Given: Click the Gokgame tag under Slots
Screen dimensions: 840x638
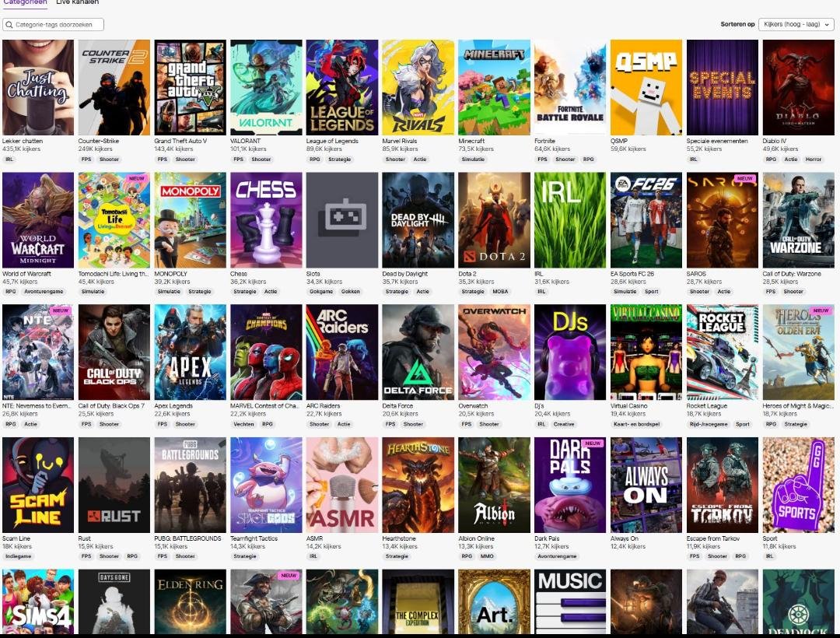Looking at the screenshot, I should [321, 292].
